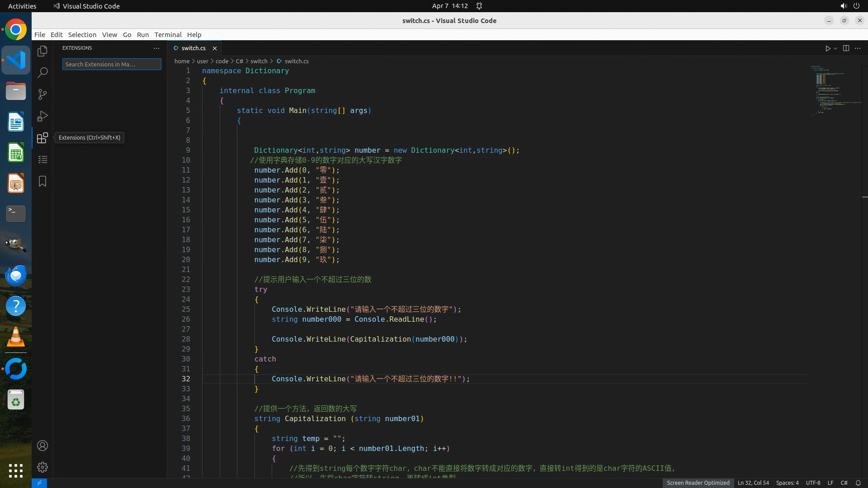Open the bookmarks view icon
This screenshot has width=868, height=488.
tap(42, 181)
